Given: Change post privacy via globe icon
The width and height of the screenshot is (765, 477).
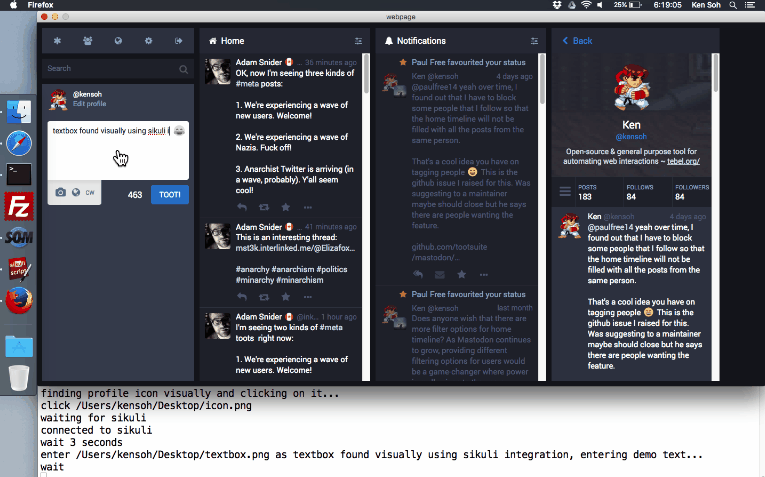Looking at the screenshot, I should pyautogui.click(x=76, y=192).
